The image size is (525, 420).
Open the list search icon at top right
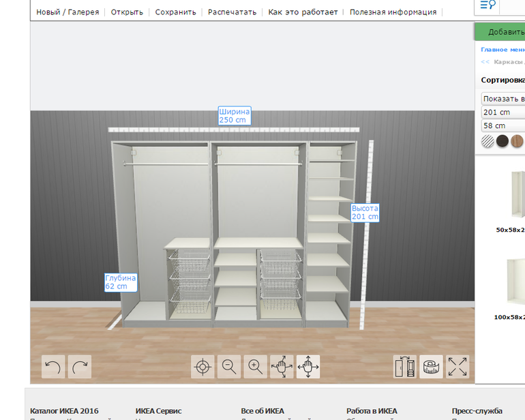click(487, 5)
